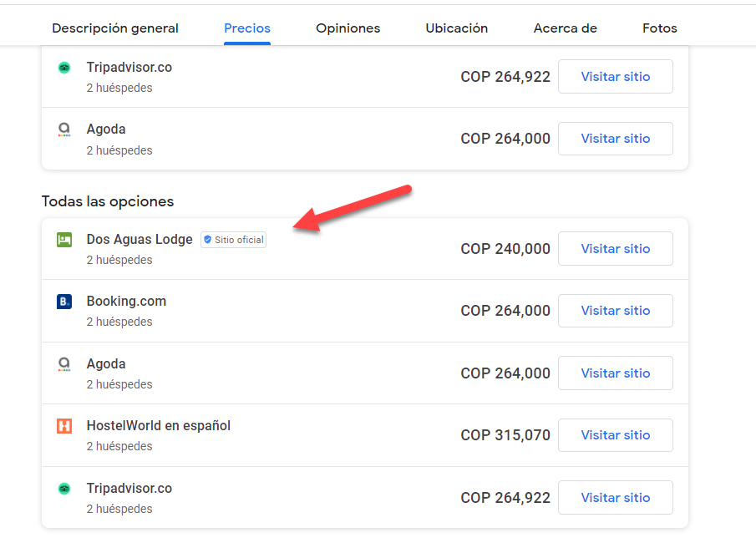The width and height of the screenshot is (756, 538).
Task: Go to the Ubicación tab
Action: click(x=457, y=28)
